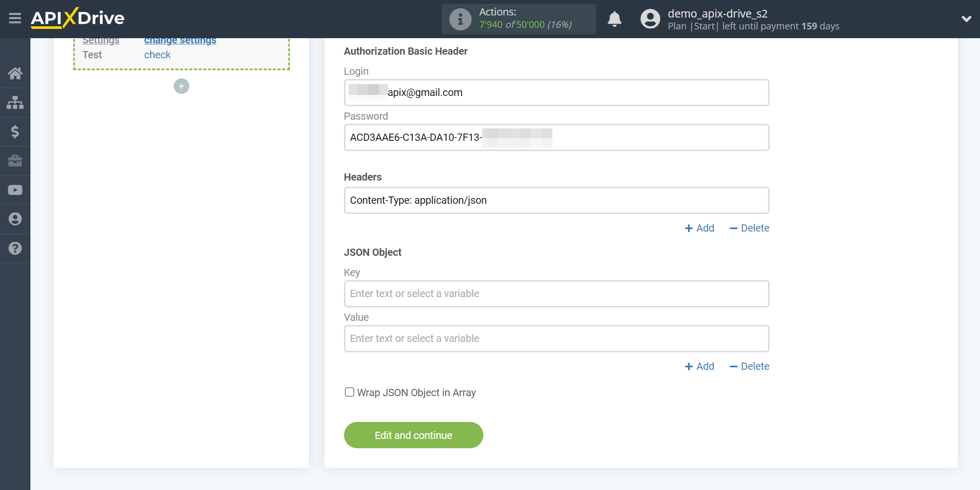
Task: Open the connections sitemap sidebar icon
Action: (x=15, y=103)
